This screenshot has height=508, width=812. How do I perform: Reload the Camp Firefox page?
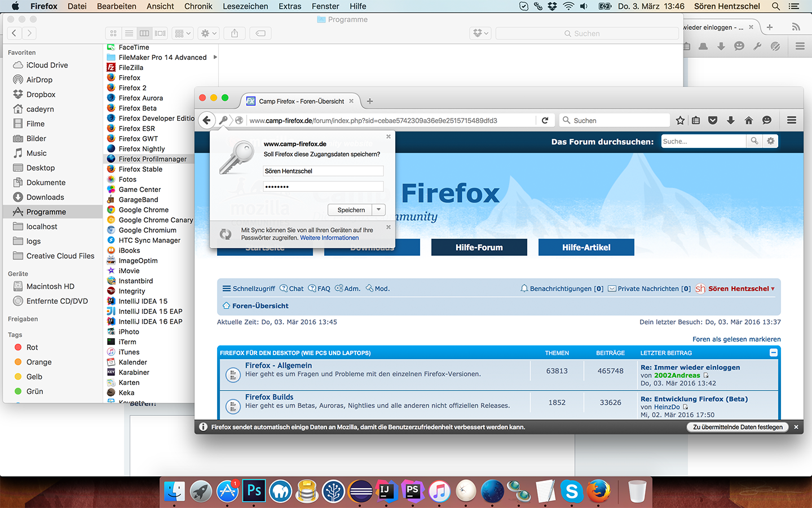pyautogui.click(x=545, y=120)
